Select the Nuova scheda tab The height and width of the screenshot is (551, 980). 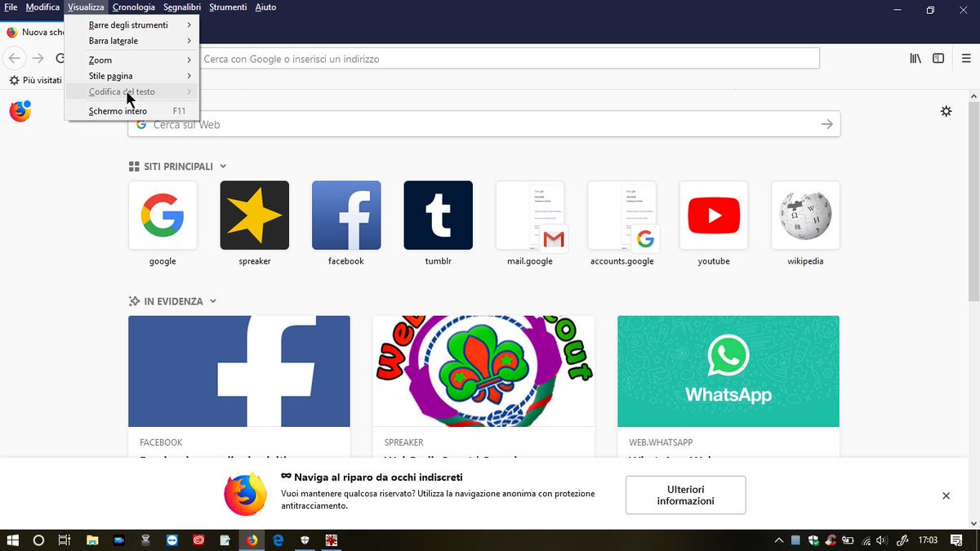(x=34, y=32)
